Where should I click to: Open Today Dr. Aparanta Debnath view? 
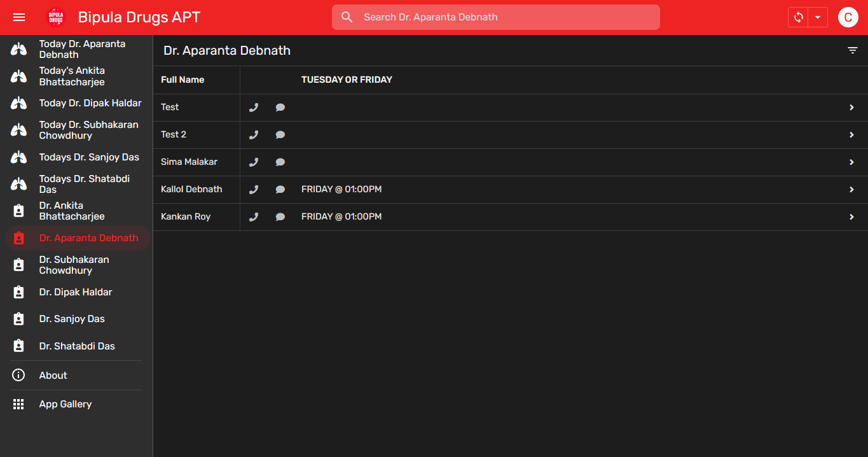(76, 49)
